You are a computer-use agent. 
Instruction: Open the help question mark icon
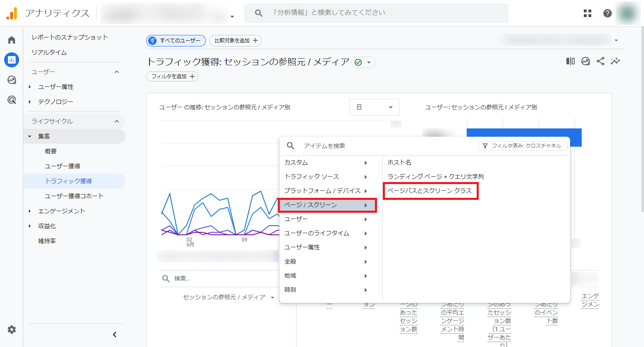click(x=607, y=13)
